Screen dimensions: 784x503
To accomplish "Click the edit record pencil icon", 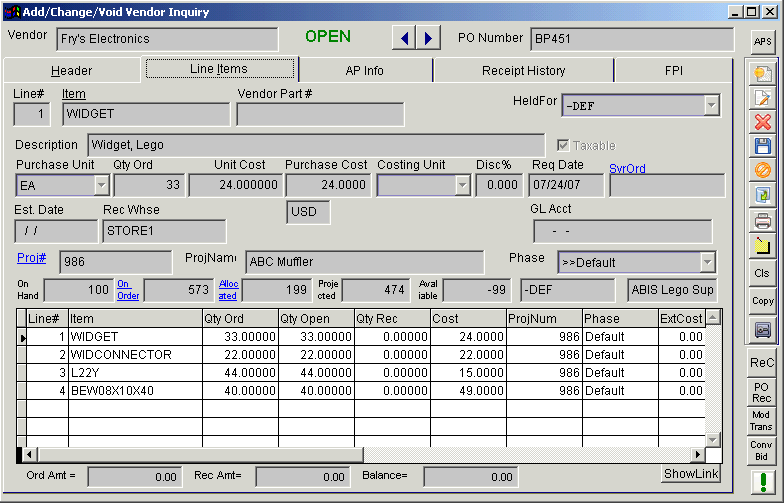I will tap(763, 97).
